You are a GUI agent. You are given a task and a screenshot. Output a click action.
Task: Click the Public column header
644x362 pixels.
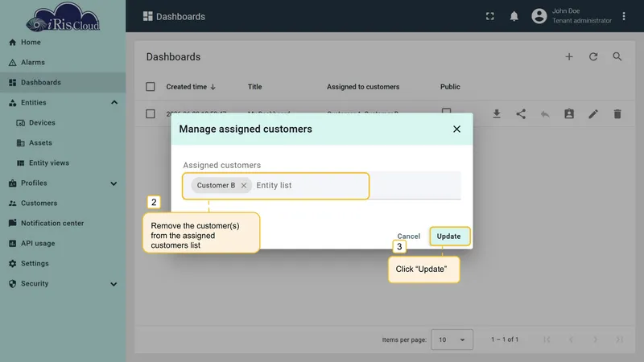click(450, 87)
